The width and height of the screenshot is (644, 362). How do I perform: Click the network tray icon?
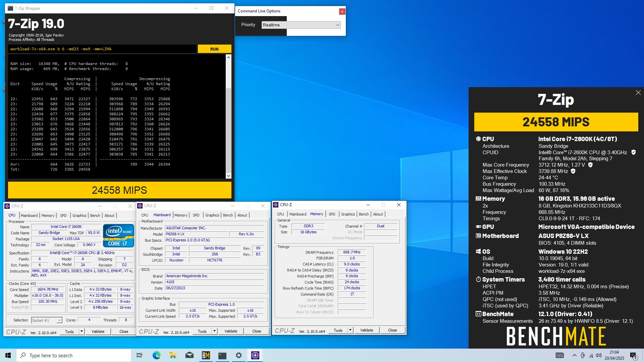coord(591,355)
